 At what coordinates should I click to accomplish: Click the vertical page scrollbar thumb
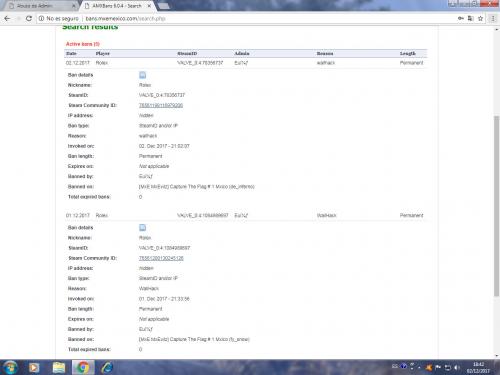click(496, 206)
